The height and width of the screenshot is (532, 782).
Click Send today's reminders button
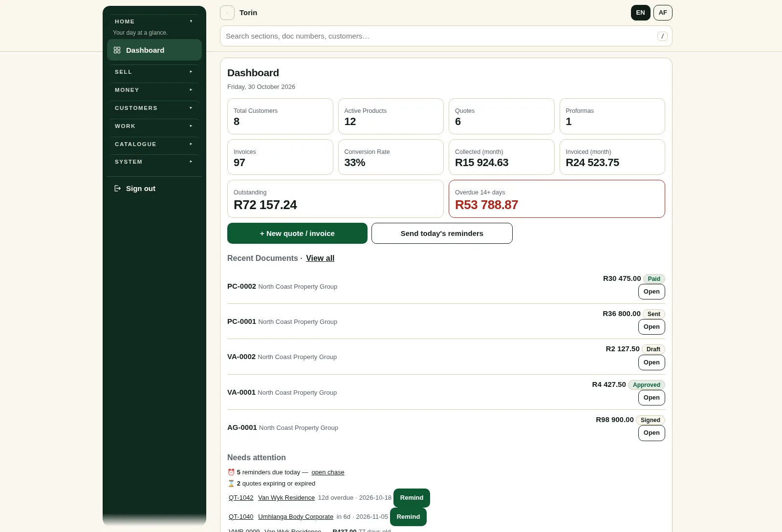442,234
